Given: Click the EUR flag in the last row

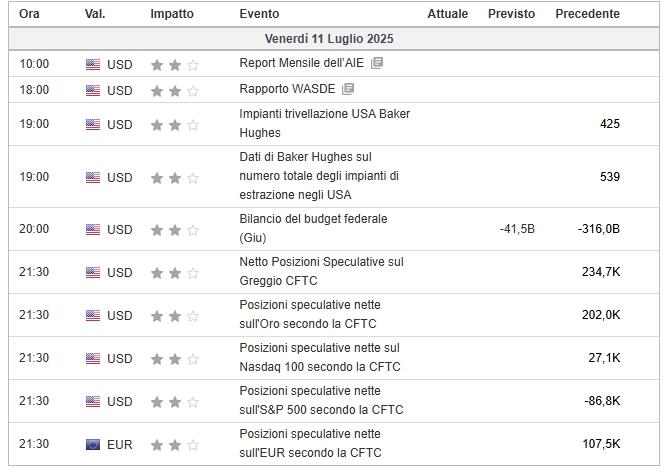Looking at the screenshot, I should (x=93, y=444).
